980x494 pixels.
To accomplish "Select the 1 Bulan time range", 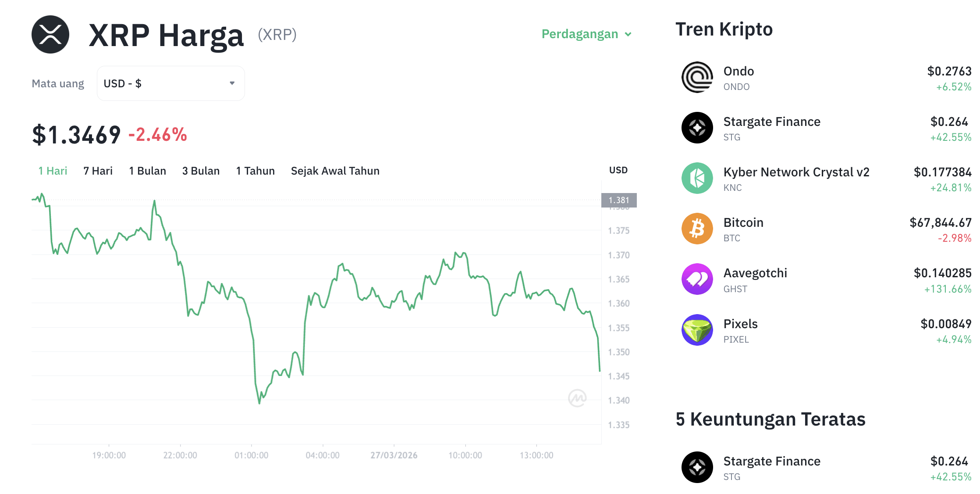I will [147, 171].
